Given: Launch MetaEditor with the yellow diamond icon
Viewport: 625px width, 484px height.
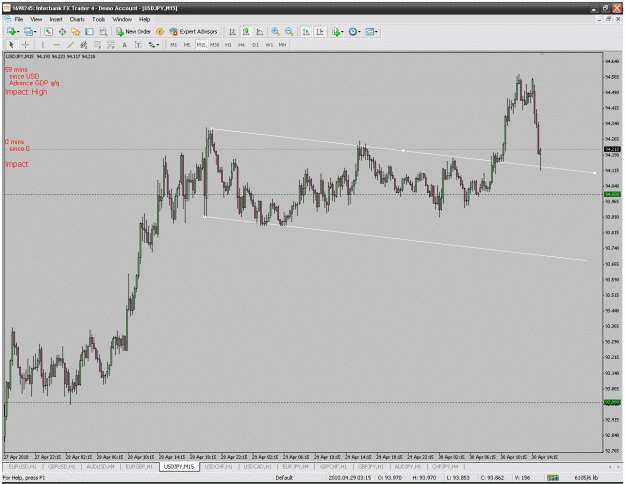Looking at the screenshot, I should click(x=160, y=31).
